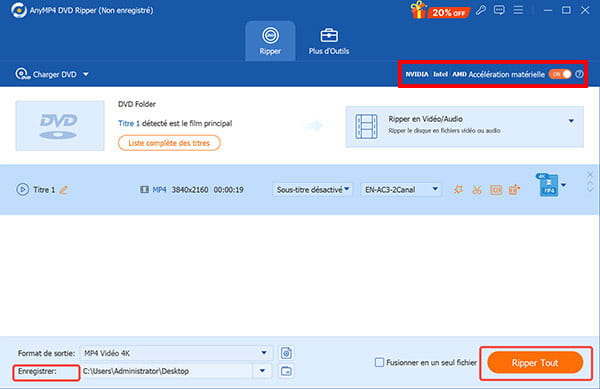Click the enhance video icon
The height and width of the screenshot is (389, 600).
click(514, 190)
